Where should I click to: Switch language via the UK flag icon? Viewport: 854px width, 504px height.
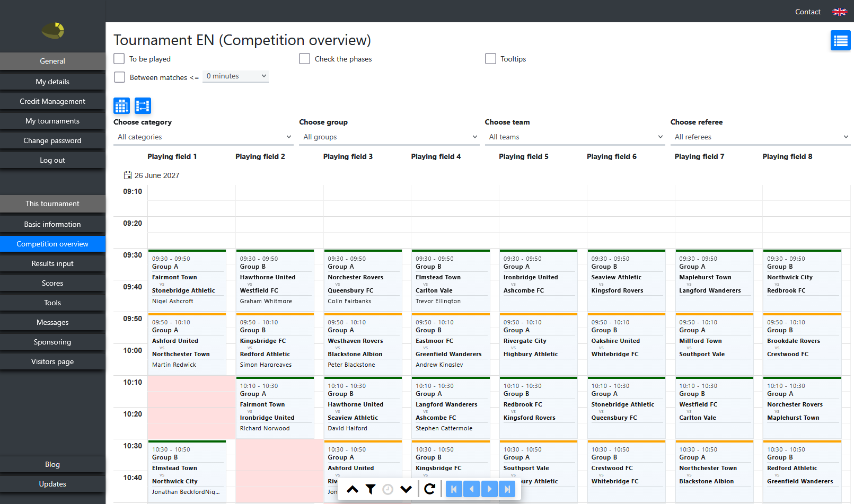tap(839, 12)
